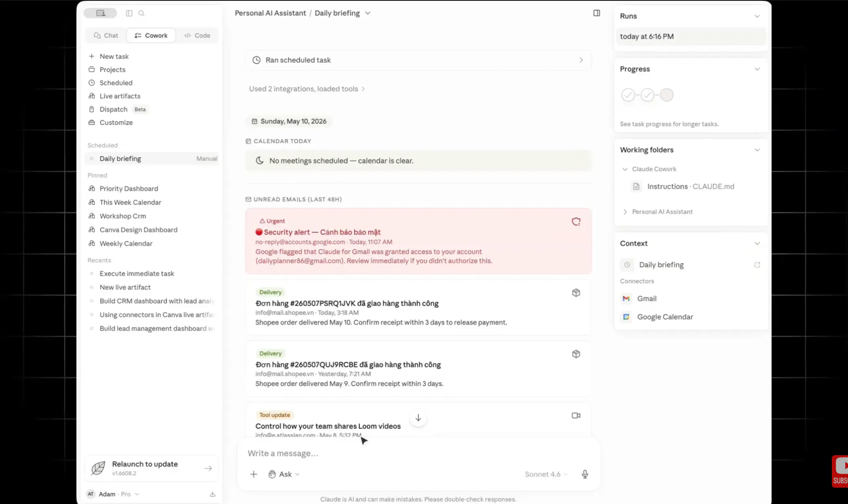848x504 pixels.
Task: Expand the Ran scheduled task row
Action: 418,60
